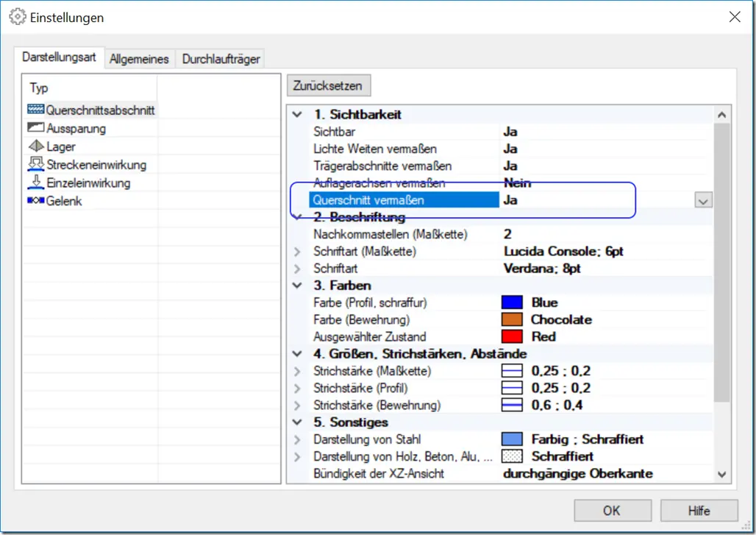Click the property grid scroll up arrow
The width and height of the screenshot is (756, 535).
[721, 115]
